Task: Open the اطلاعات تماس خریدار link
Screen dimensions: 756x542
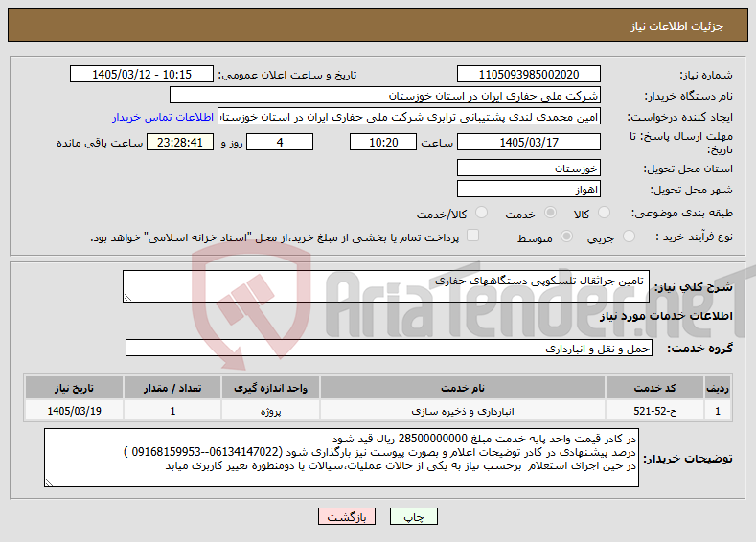Action: point(163,117)
